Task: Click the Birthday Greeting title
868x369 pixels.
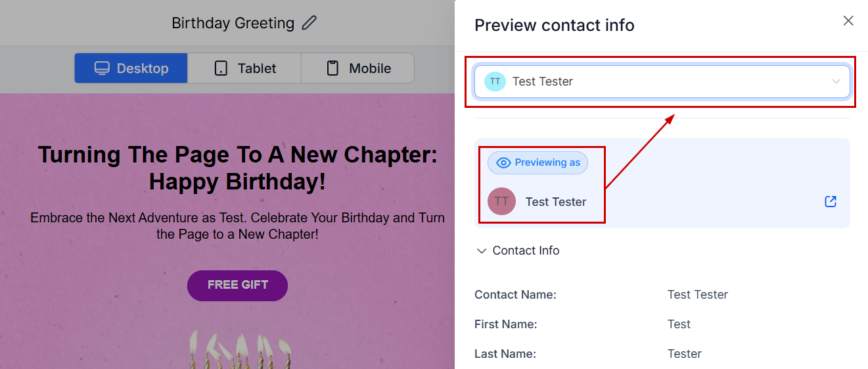Action: 233,23
